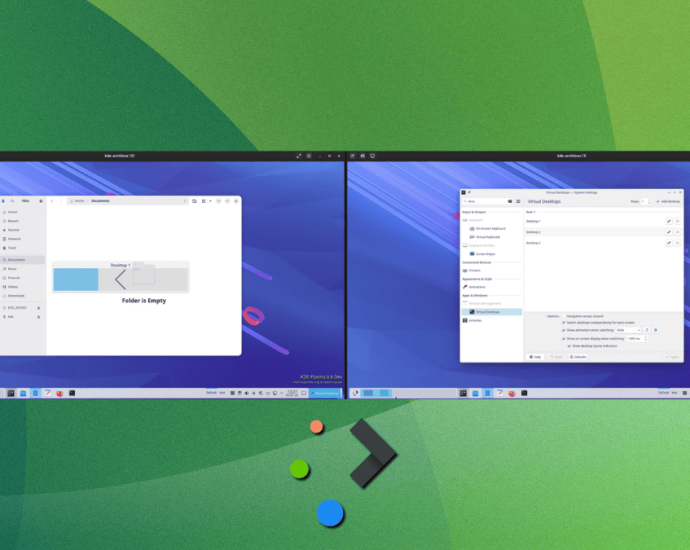The height and width of the screenshot is (550, 690).
Task: Open Files sidebar hamburger menu
Action: click(41, 201)
